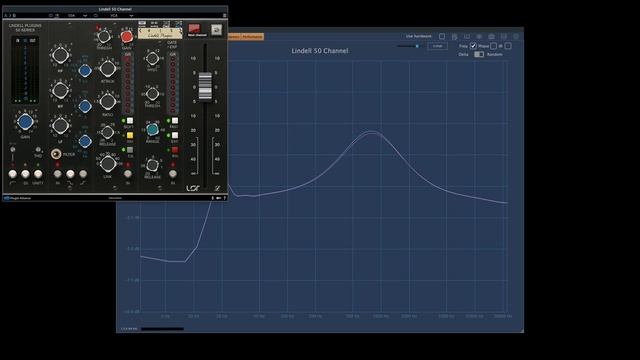This screenshot has width=640, height=360.
Task: Toggle the red gate INV switch
Action: click(x=175, y=150)
